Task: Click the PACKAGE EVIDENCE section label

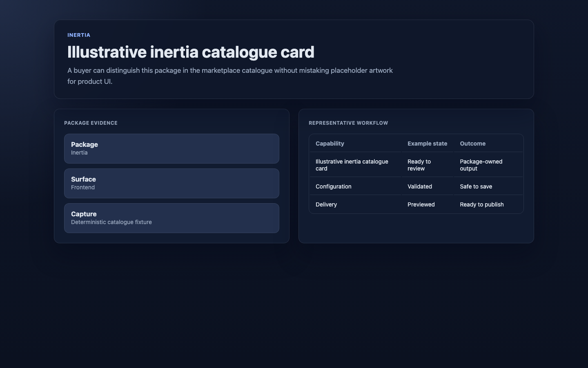Action: click(91, 123)
